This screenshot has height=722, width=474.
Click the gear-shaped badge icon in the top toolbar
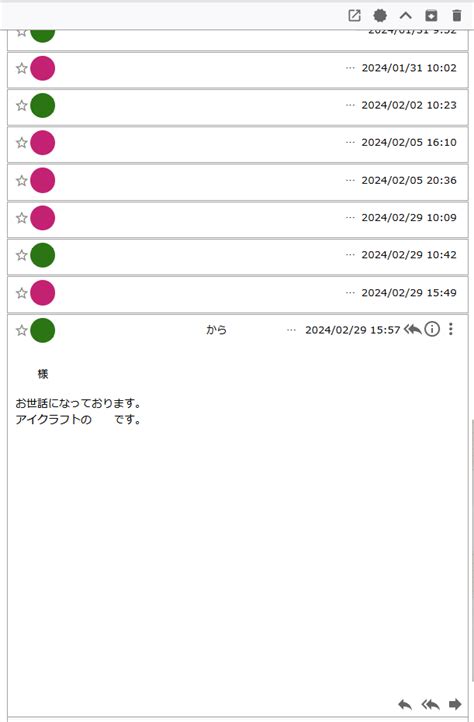[x=380, y=16]
